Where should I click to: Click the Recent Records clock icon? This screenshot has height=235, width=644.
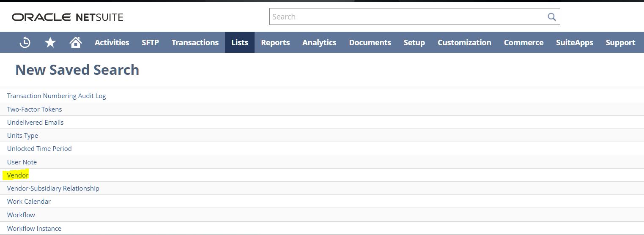(25, 42)
